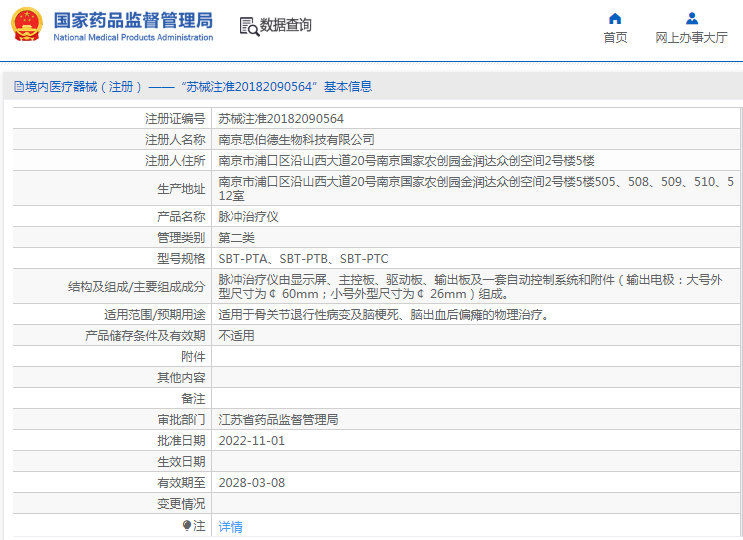The height and width of the screenshot is (540, 743).
Task: Click approval department 江苏省药品监督管理局 value
Action: (278, 419)
